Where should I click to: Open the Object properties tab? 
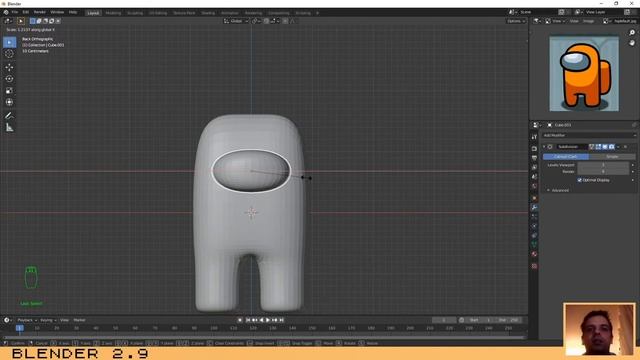(534, 198)
